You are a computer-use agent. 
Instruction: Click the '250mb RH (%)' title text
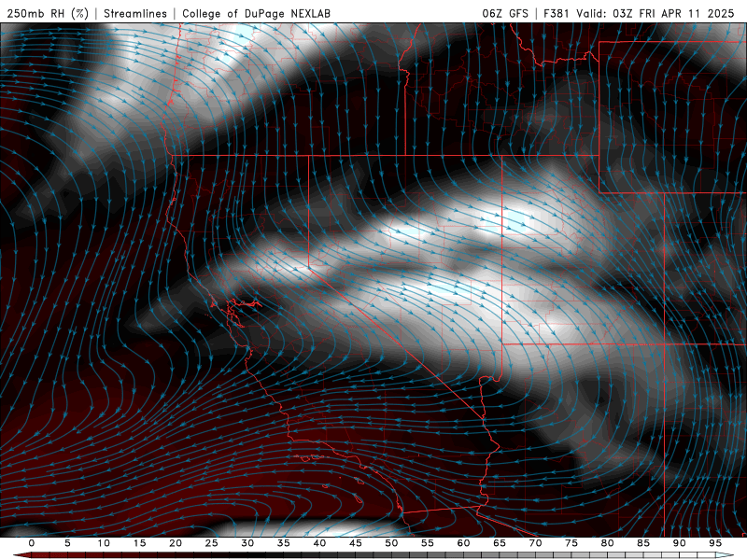[48, 13]
